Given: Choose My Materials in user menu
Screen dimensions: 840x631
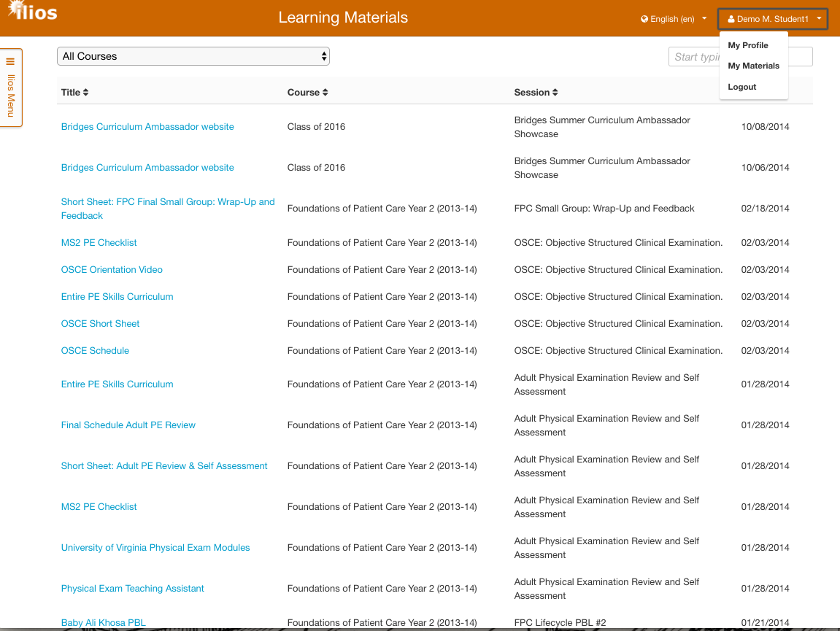Looking at the screenshot, I should coord(753,66).
